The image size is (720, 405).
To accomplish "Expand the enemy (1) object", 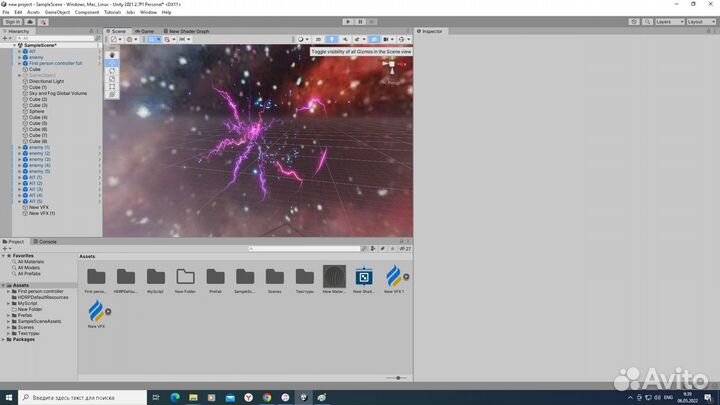I will click(x=19, y=147).
